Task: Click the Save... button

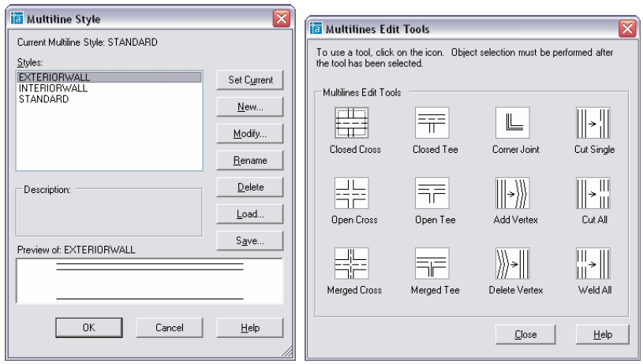Action: [250, 240]
